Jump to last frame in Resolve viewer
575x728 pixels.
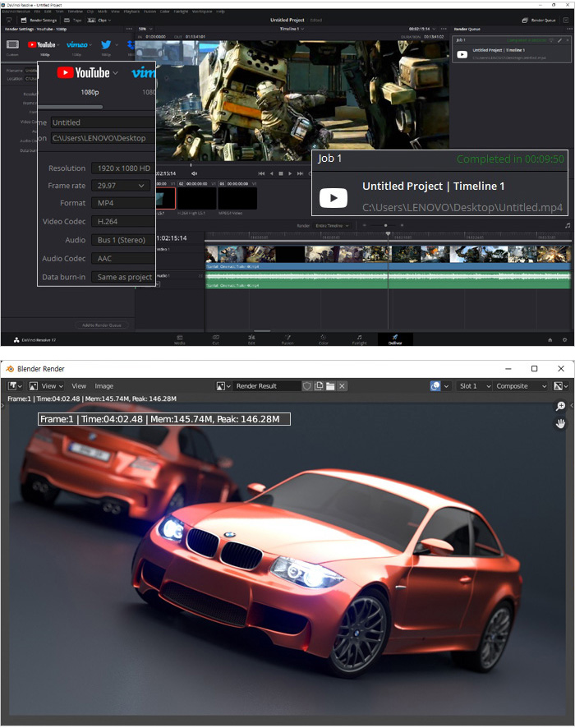click(301, 173)
